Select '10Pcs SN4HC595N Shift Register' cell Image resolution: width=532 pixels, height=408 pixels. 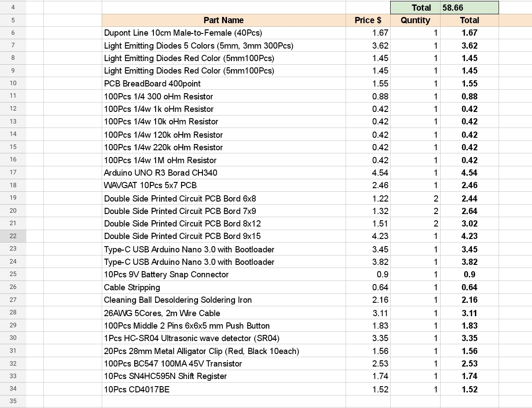coord(223,376)
